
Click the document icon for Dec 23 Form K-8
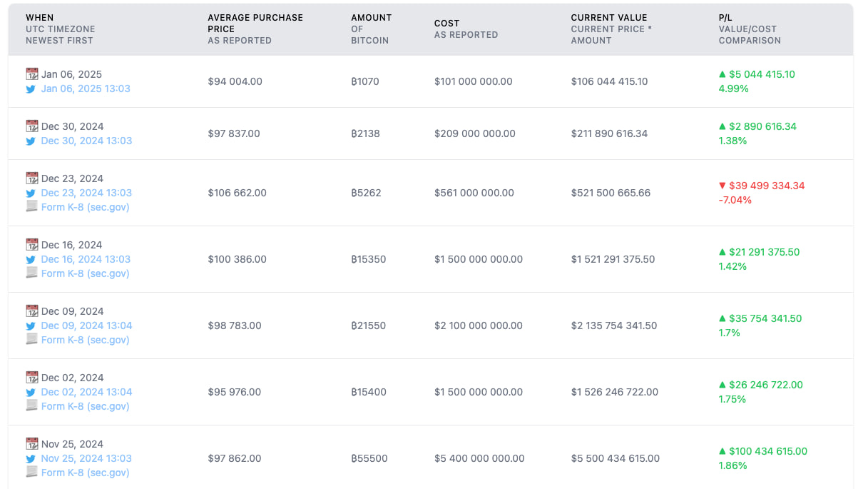pos(31,207)
